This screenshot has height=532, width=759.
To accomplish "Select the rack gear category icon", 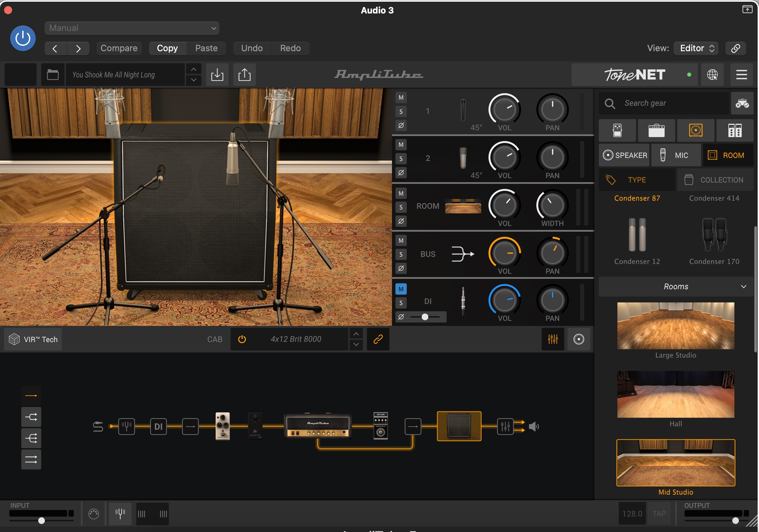I will point(735,130).
